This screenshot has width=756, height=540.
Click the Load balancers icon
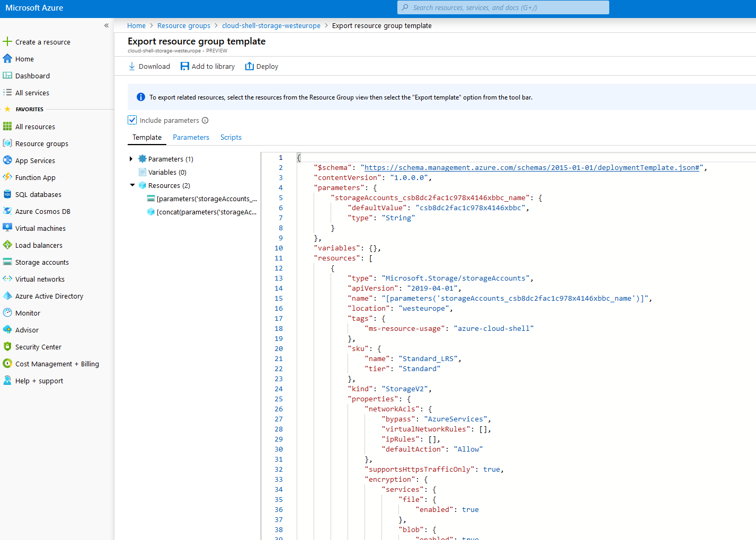coord(7,245)
